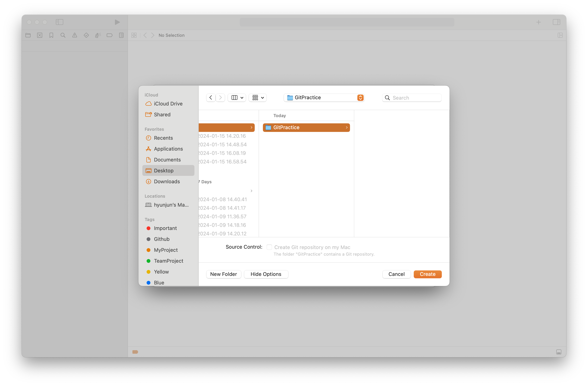The height and width of the screenshot is (386, 588).
Task: Click the plus Library button
Action: [x=539, y=22]
